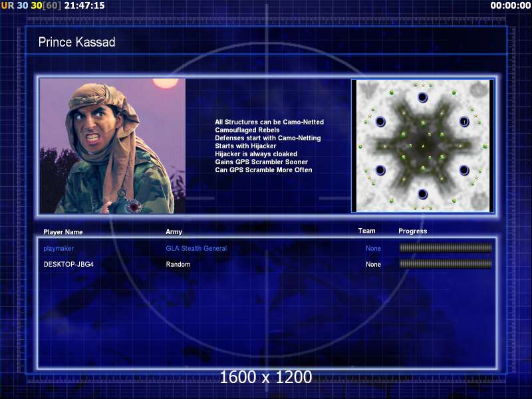The width and height of the screenshot is (532, 399).
Task: Select the playmaker player name
Action: (x=59, y=248)
